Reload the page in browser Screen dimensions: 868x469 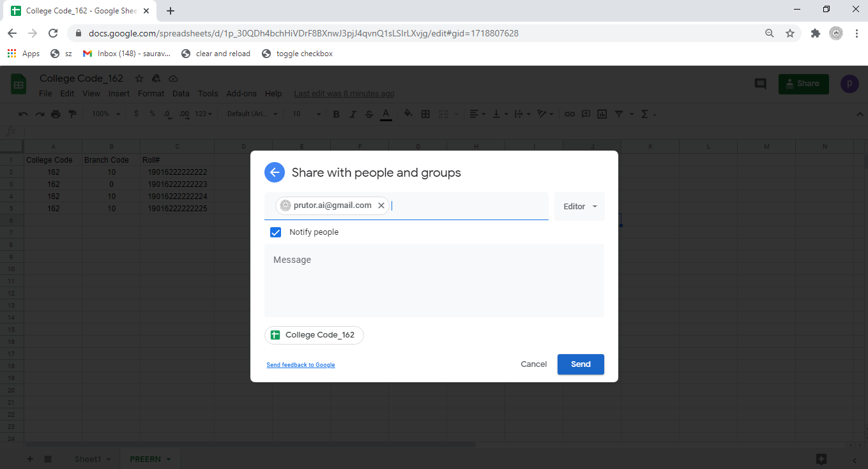53,33
